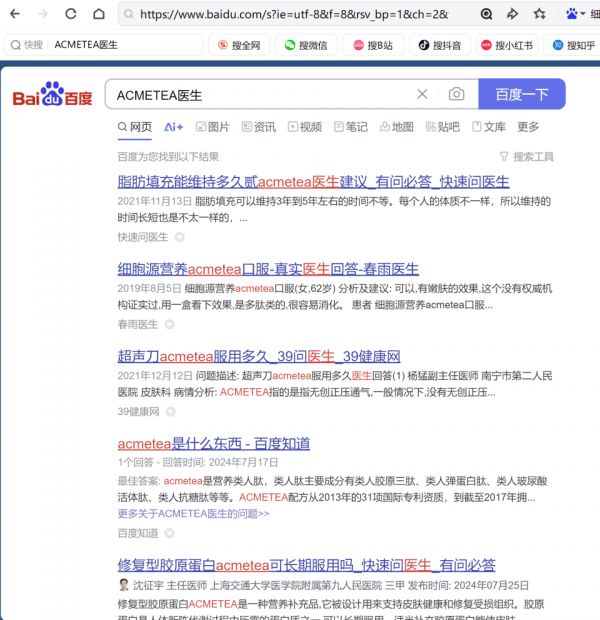
Task: Open result acmetea是什么东西 百度知道
Action: point(214,444)
